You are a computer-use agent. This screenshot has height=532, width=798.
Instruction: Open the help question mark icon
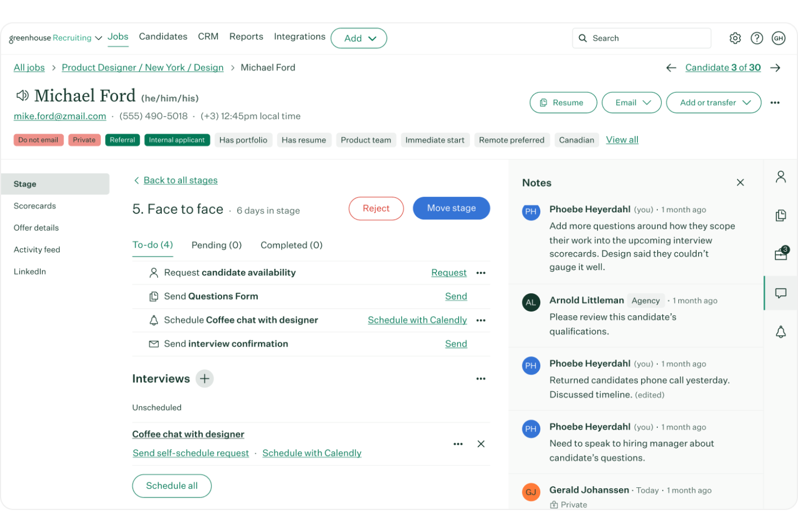pos(756,38)
